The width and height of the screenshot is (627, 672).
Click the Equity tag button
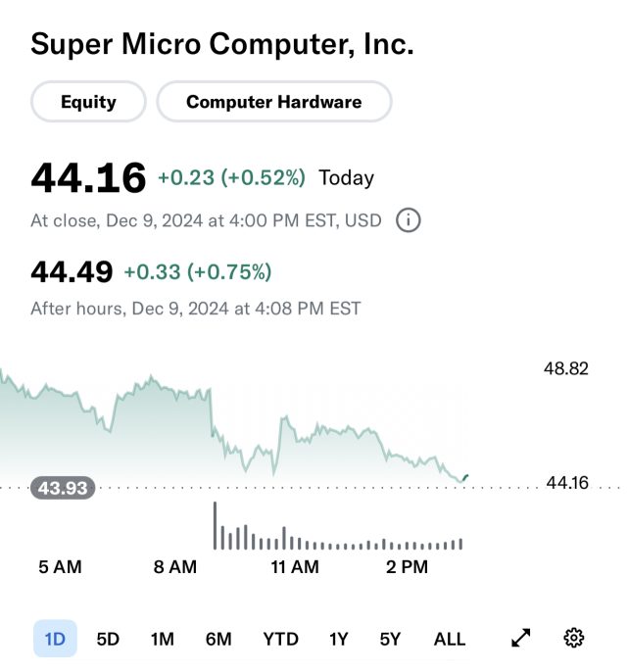coord(88,102)
